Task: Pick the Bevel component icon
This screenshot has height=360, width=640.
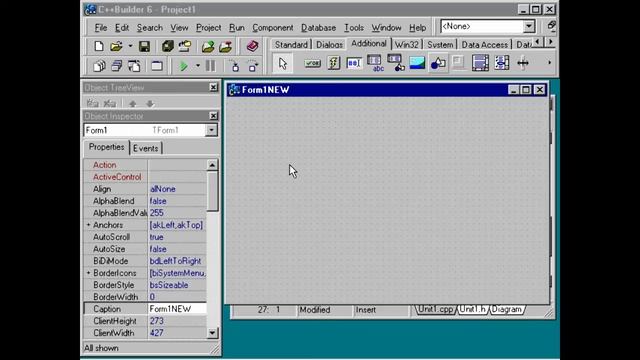Action: [459, 63]
